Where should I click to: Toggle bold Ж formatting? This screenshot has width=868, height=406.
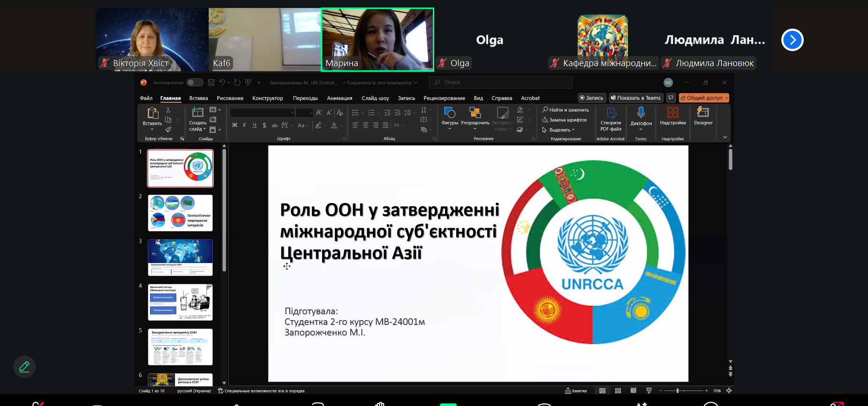coord(234,125)
